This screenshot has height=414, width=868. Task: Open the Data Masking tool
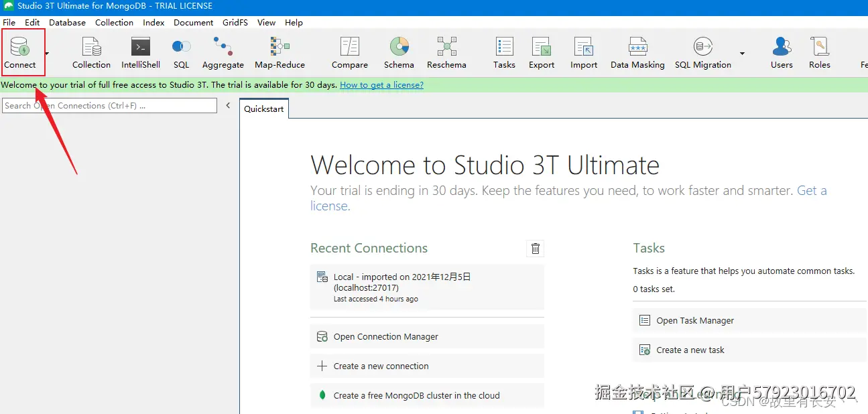(637, 52)
